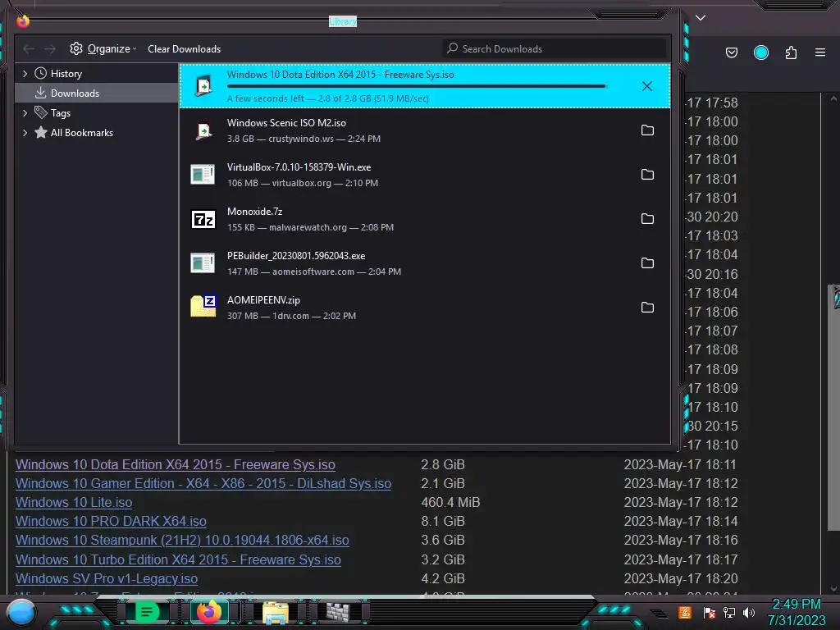
Task: Click the Dota Edition ISO download icon
Action: click(203, 85)
